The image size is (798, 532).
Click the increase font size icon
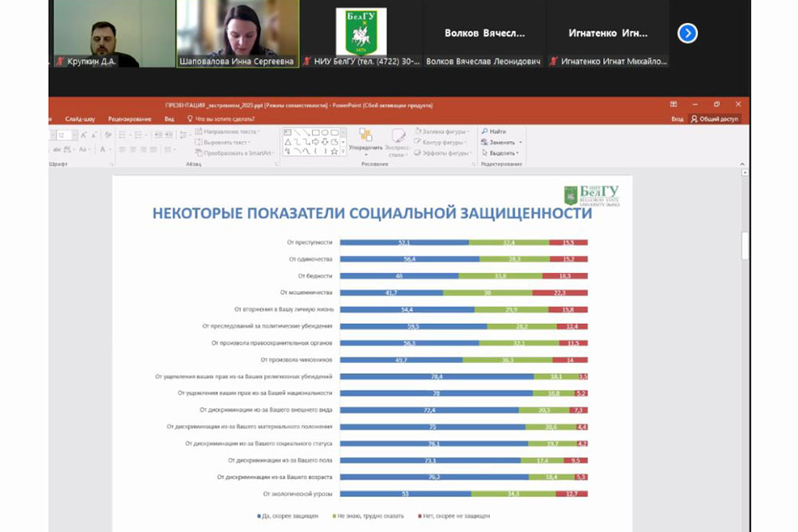click(x=84, y=136)
